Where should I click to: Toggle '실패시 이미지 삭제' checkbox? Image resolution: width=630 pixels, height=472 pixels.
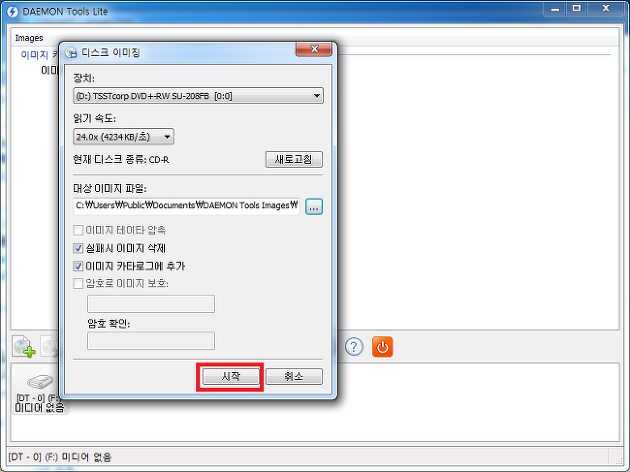tap(78, 248)
